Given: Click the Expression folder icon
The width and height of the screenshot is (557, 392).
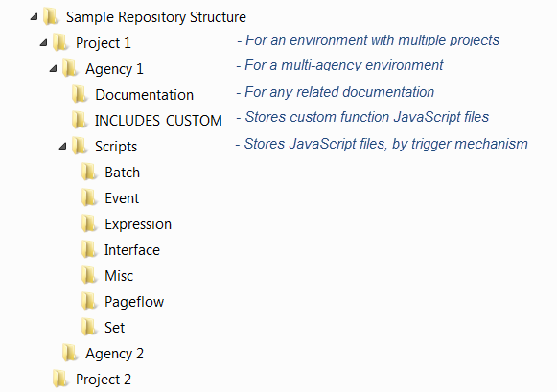Looking at the screenshot, I should 89,223.
